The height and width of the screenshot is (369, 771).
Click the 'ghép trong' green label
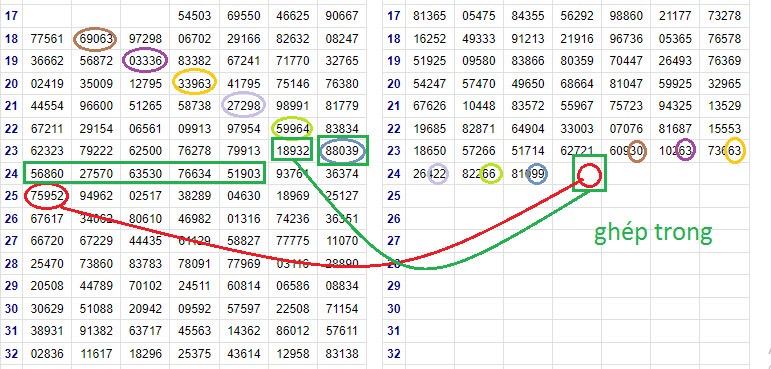pos(653,233)
